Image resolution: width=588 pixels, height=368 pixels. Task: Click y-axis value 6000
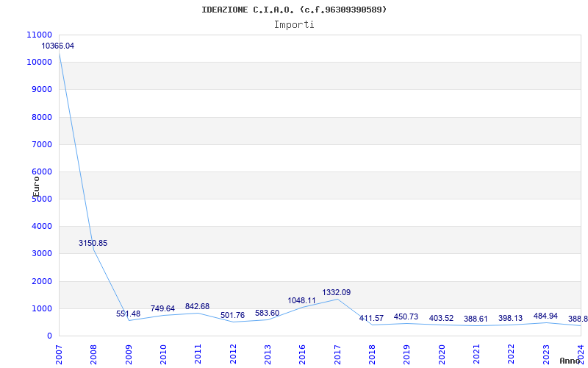pyautogui.click(x=42, y=171)
